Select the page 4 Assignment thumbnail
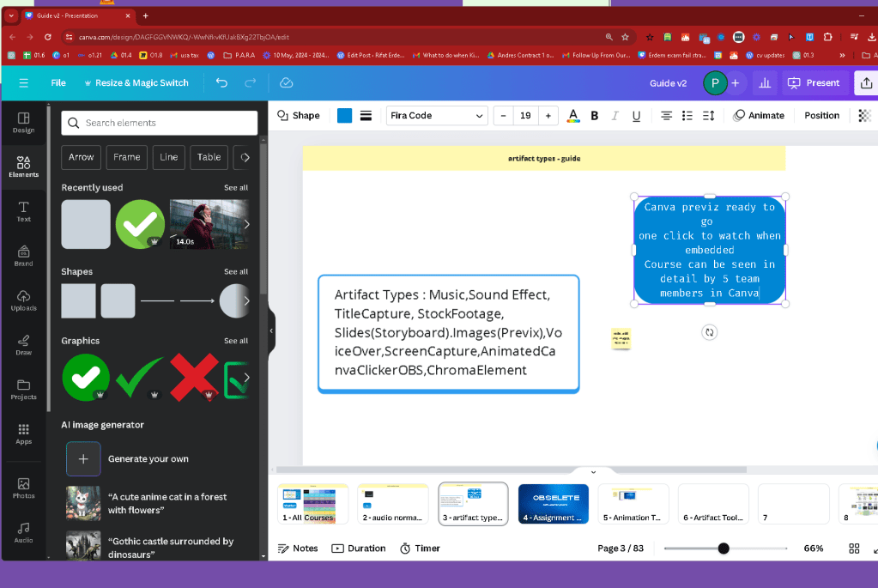This screenshot has height=588, width=878. (554, 504)
